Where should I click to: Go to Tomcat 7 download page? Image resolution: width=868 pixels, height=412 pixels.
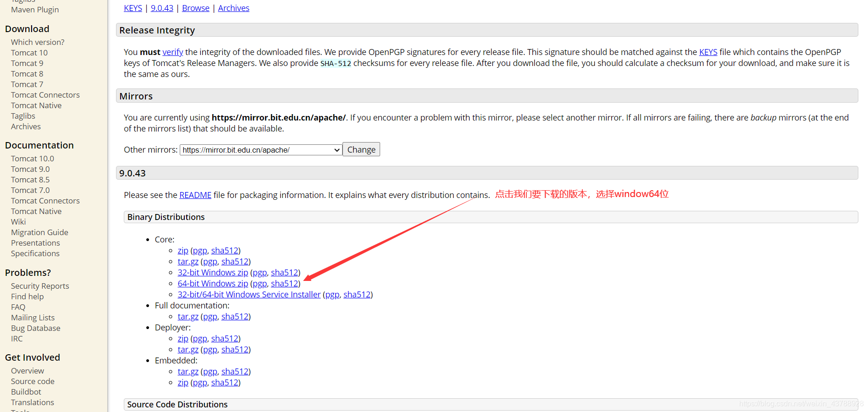point(27,84)
